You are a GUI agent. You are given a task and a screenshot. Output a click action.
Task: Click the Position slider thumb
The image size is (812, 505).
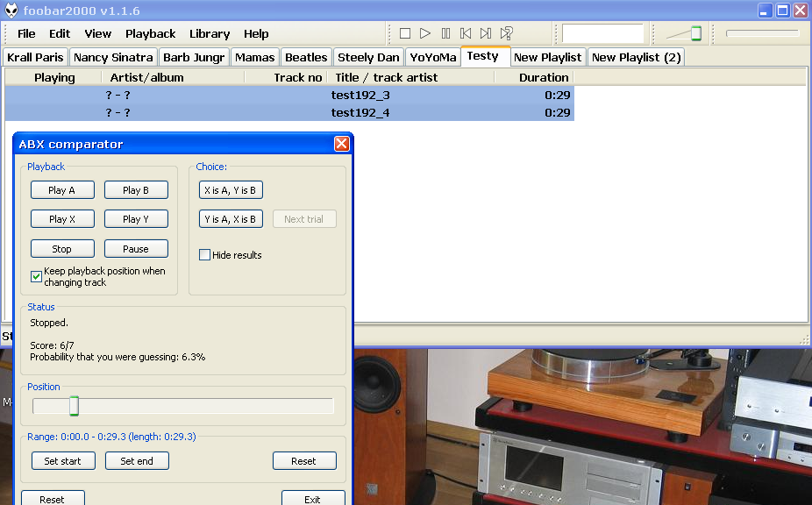coord(74,406)
